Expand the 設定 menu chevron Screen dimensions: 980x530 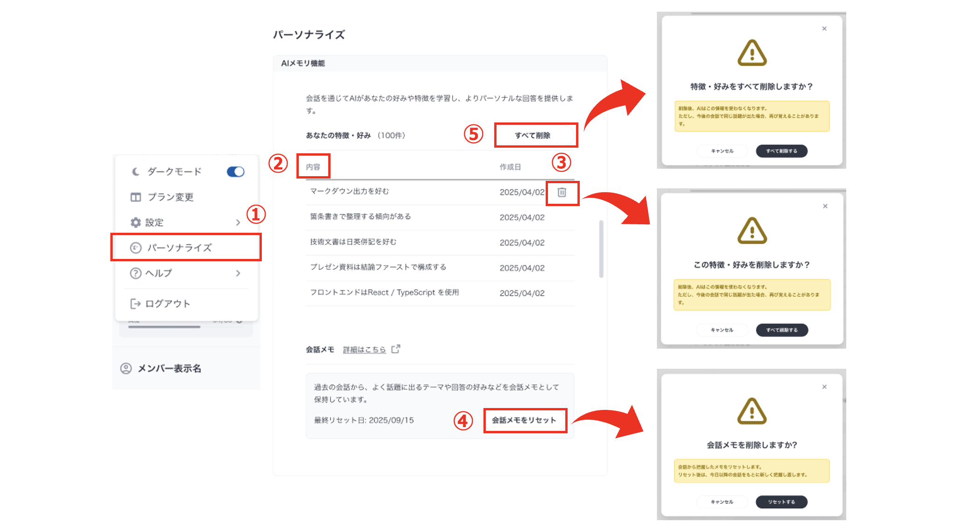click(x=239, y=222)
